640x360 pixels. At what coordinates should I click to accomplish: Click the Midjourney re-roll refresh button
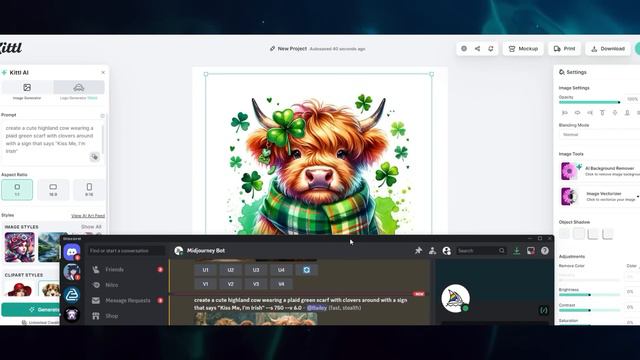click(307, 270)
